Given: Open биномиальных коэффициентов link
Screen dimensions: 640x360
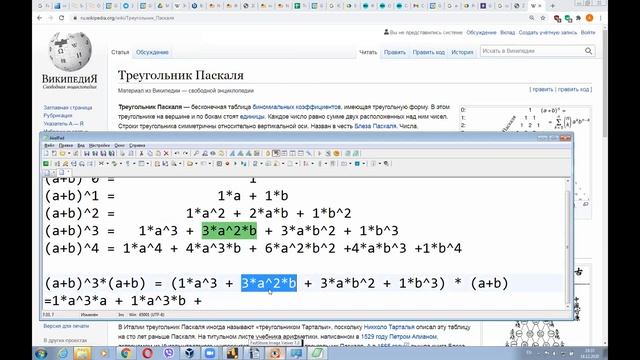Looking at the screenshot, I should pos(296,107).
